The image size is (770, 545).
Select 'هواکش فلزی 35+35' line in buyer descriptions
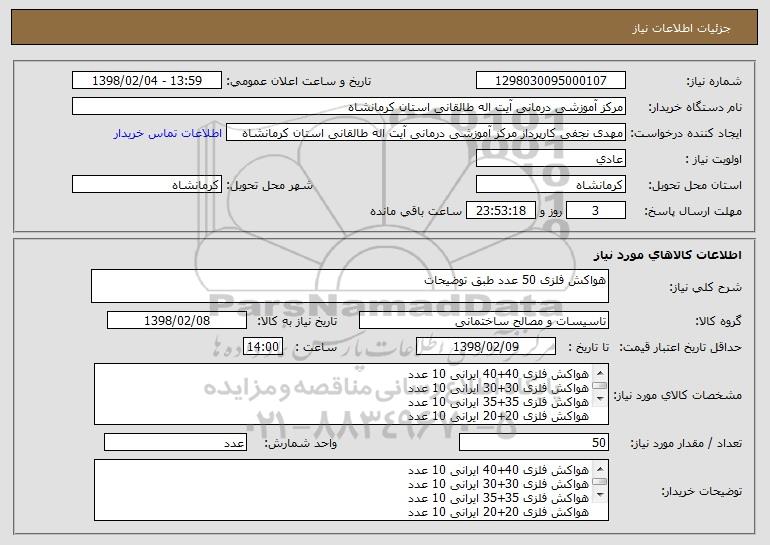pos(498,498)
